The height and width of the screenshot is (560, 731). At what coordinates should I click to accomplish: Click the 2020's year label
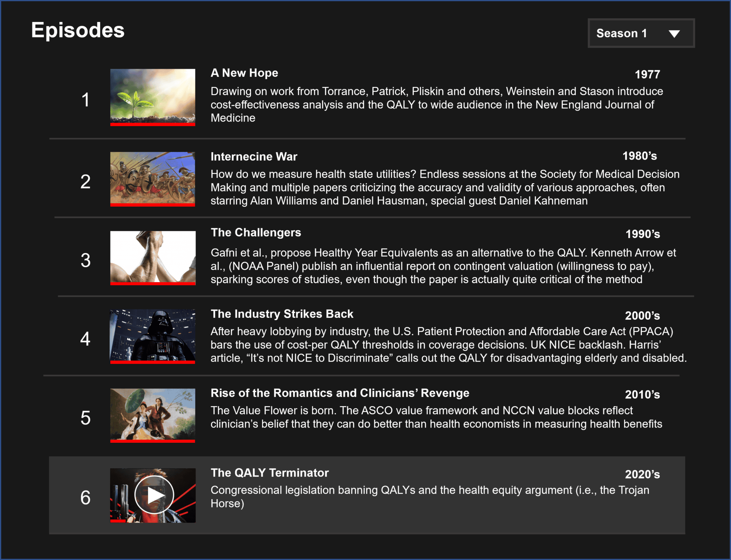point(642,474)
